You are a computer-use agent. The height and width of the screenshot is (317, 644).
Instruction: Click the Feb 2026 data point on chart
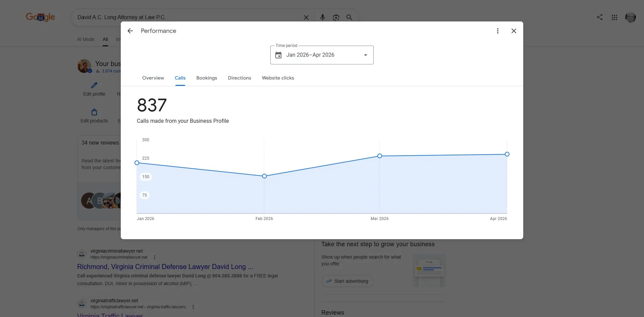[x=264, y=176]
